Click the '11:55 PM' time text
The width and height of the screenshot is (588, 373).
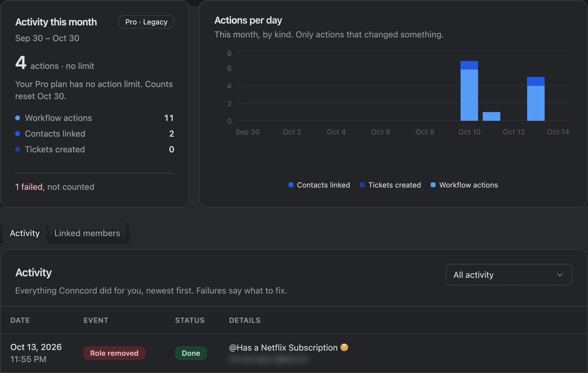click(28, 359)
